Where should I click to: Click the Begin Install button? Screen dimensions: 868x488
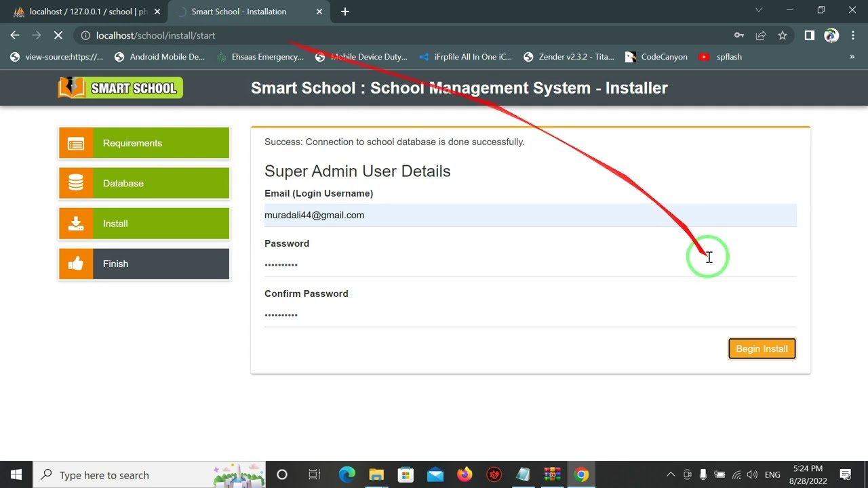[762, 348]
